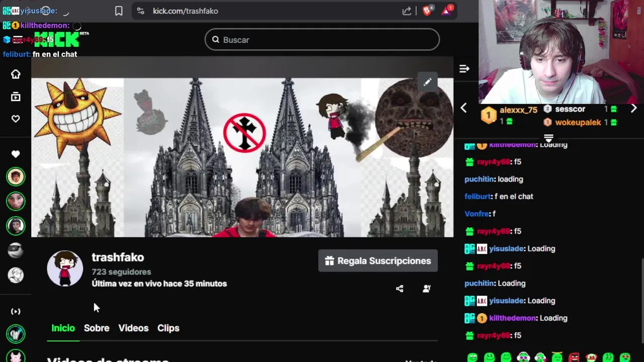Click the 723 seguidores text
The image size is (644, 362).
(x=121, y=272)
